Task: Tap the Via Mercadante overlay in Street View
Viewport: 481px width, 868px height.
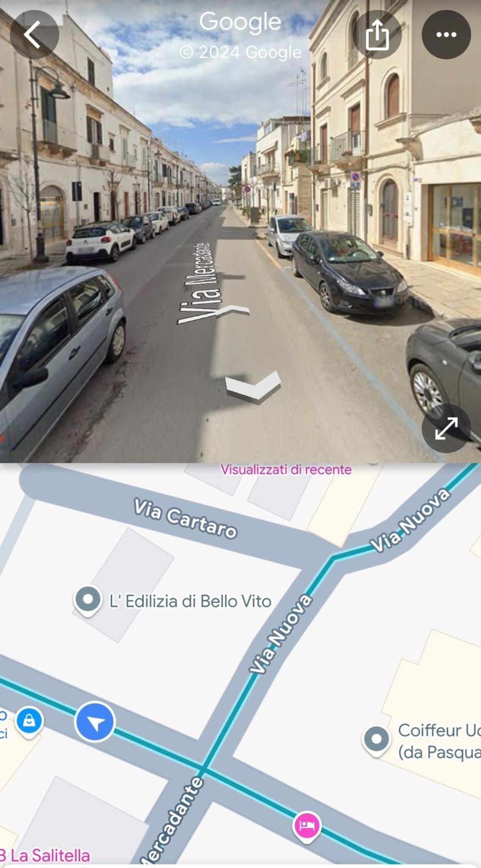Action: click(199, 283)
